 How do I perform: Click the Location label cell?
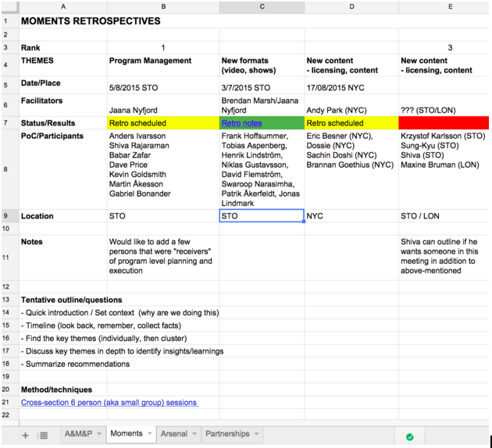pyautogui.click(x=63, y=216)
